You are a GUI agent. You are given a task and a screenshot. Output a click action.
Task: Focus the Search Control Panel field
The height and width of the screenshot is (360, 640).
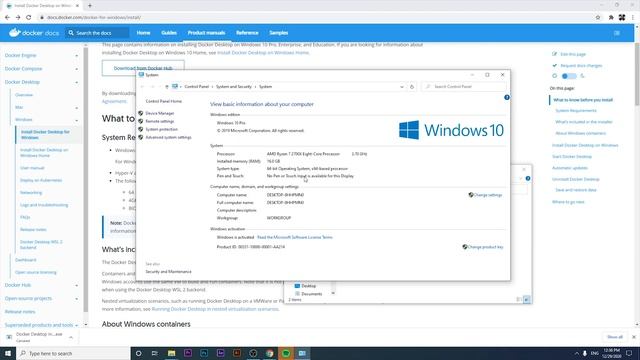pyautogui.click(x=464, y=87)
